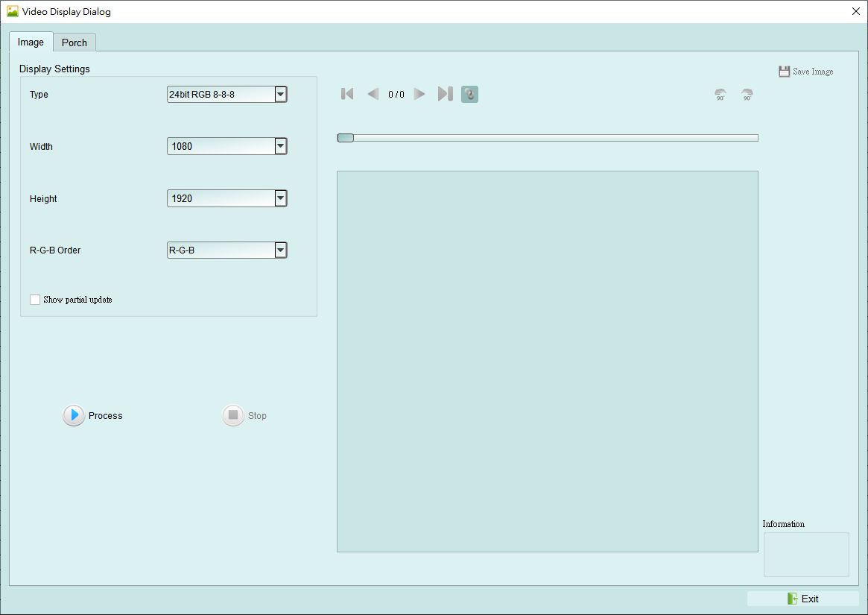Click the 0 / 0 frame counter
Image resolution: width=868 pixels, height=615 pixels.
[396, 94]
